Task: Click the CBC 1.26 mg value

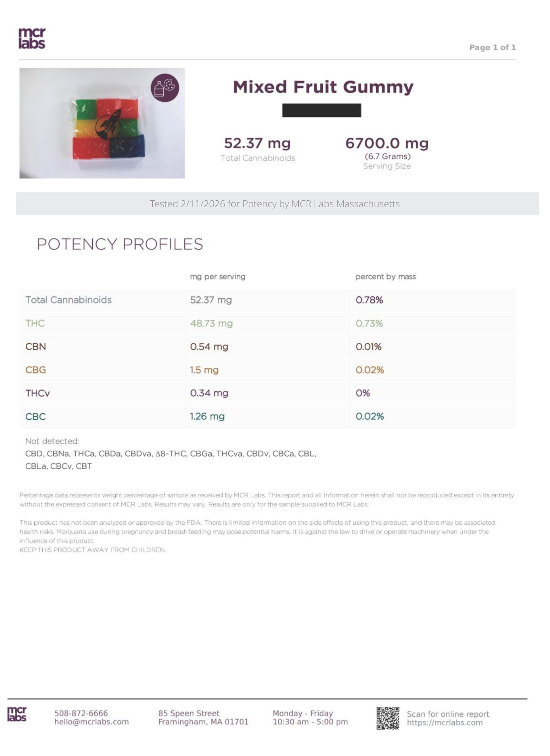Action: pos(207,416)
